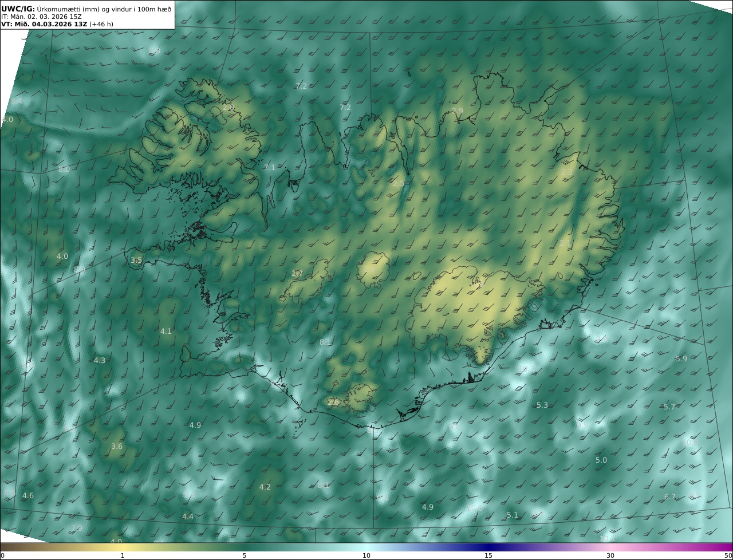The height and width of the screenshot is (560, 733).
Task: Click the 2.9 value label on the map
Action: tap(457, 111)
